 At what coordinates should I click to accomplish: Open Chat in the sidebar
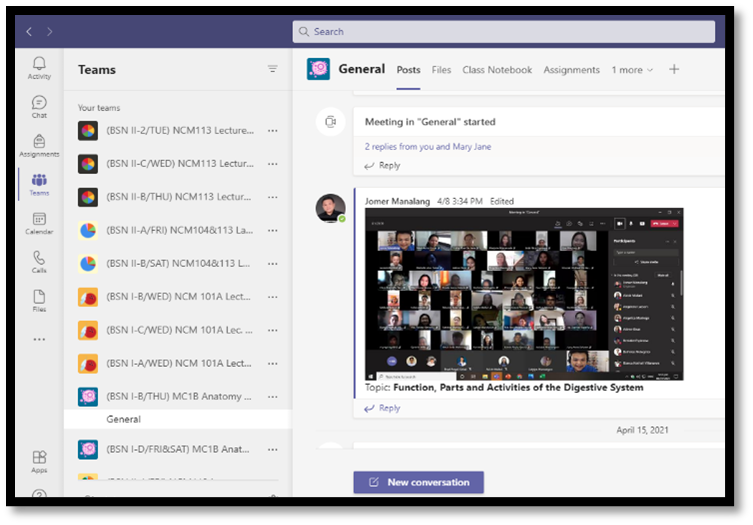pos(39,106)
